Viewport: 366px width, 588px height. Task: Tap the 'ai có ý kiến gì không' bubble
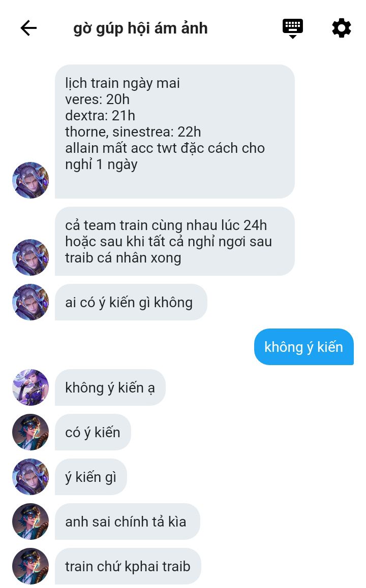pos(131,302)
